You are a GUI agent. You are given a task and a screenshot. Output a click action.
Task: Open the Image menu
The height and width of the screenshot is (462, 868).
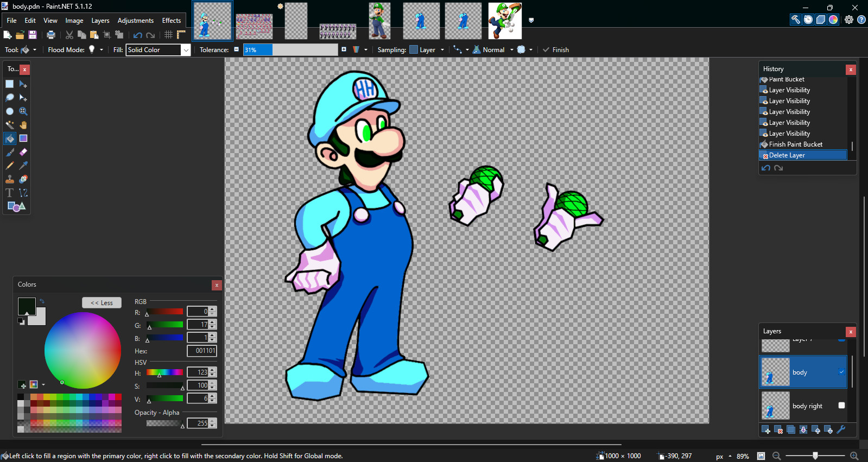coord(74,21)
